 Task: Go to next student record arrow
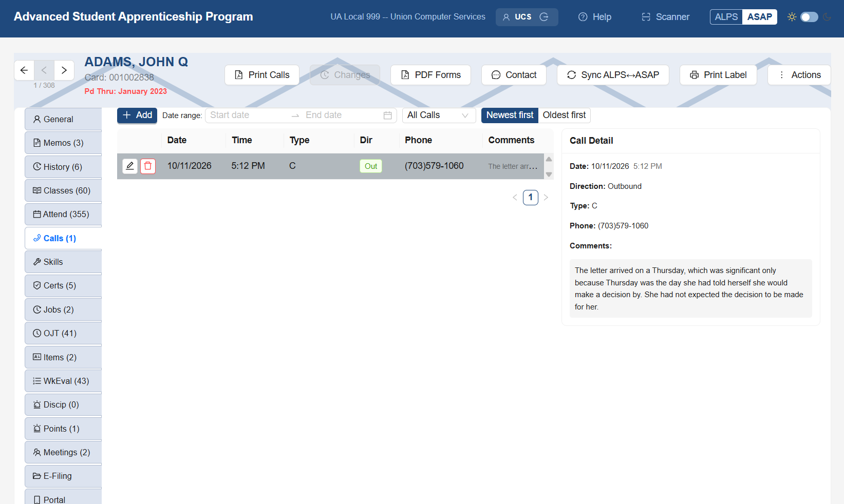point(64,70)
